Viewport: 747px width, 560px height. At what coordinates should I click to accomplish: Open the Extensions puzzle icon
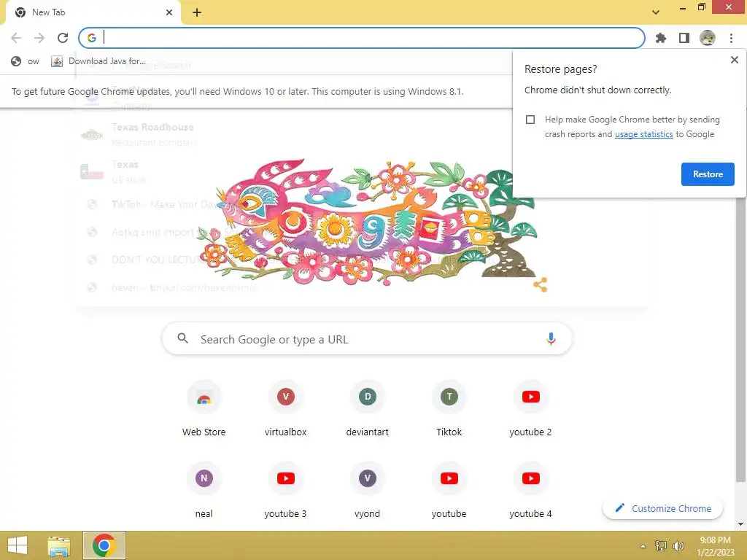pyautogui.click(x=660, y=38)
